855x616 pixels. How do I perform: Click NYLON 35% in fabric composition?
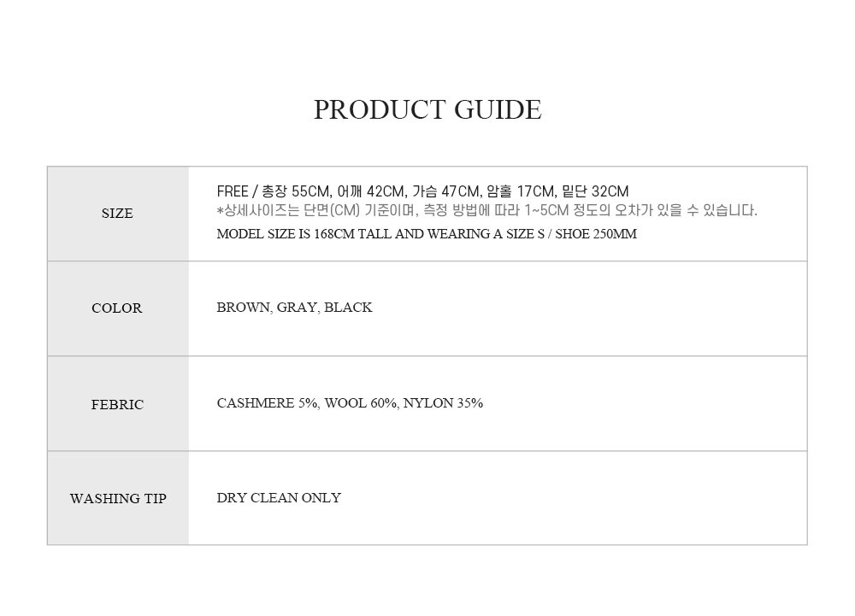(x=443, y=403)
